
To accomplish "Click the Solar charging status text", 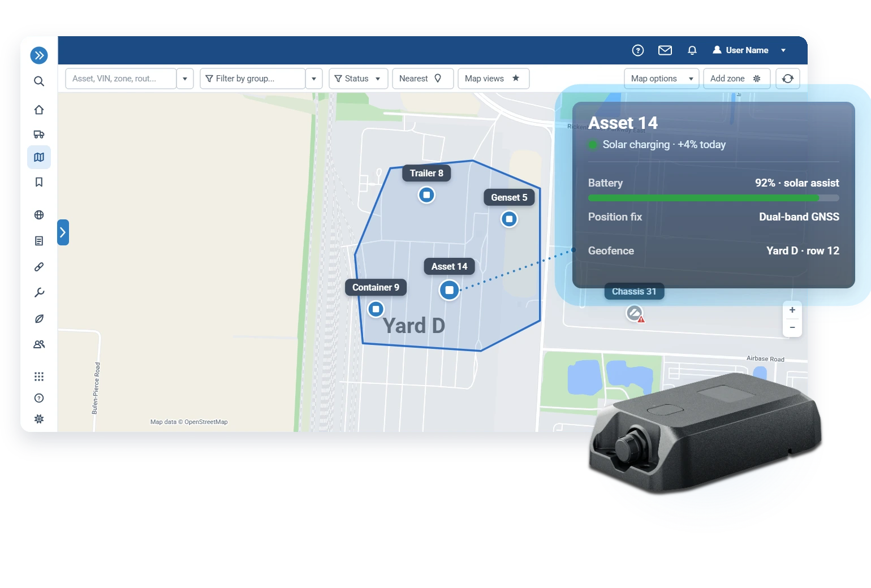I will [x=664, y=145].
